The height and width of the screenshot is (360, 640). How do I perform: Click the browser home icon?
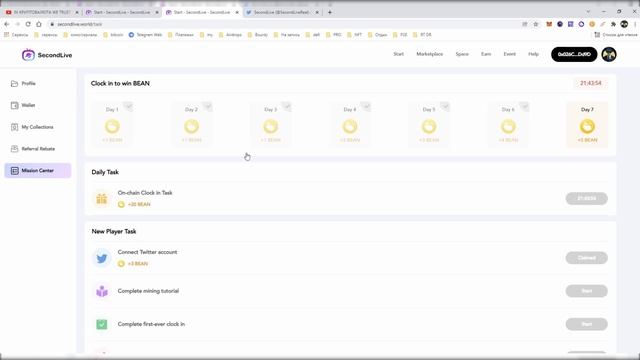[39, 24]
